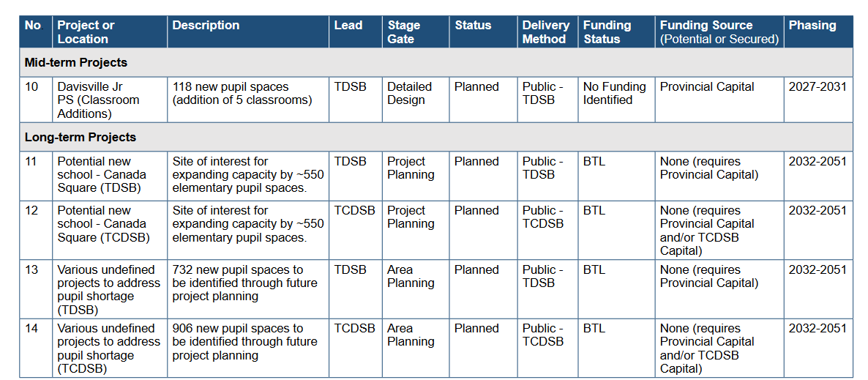Click the 'Delivery Method' column header
The height and width of the screenshot is (380, 868).
coord(545,32)
